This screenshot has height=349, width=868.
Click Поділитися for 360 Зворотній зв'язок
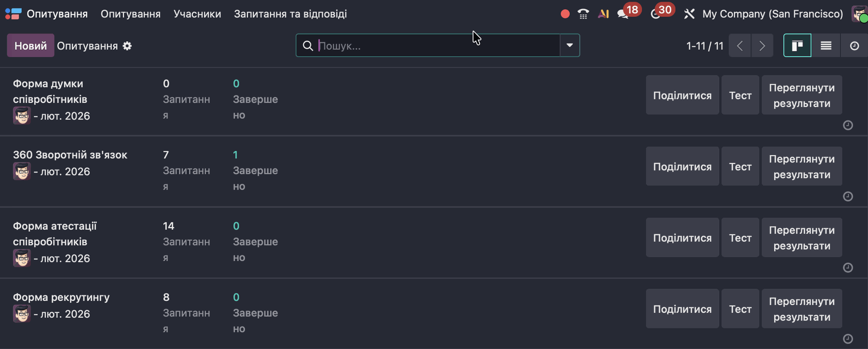682,167
